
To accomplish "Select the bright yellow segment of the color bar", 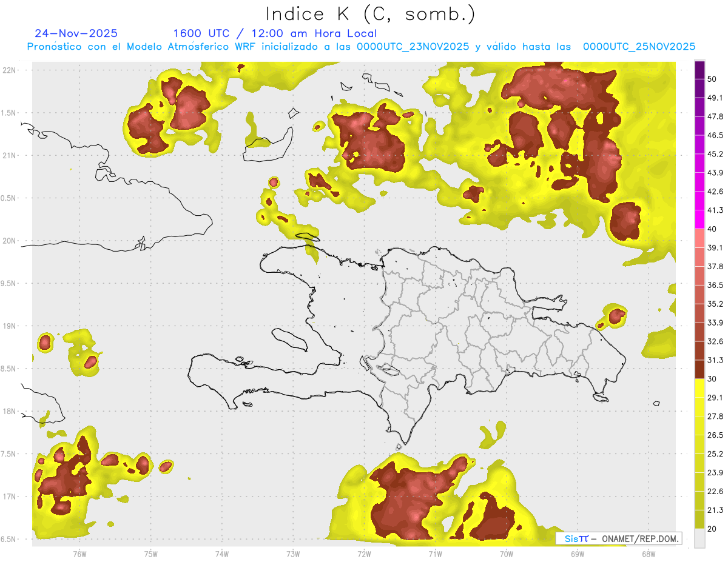I will coord(699,388).
